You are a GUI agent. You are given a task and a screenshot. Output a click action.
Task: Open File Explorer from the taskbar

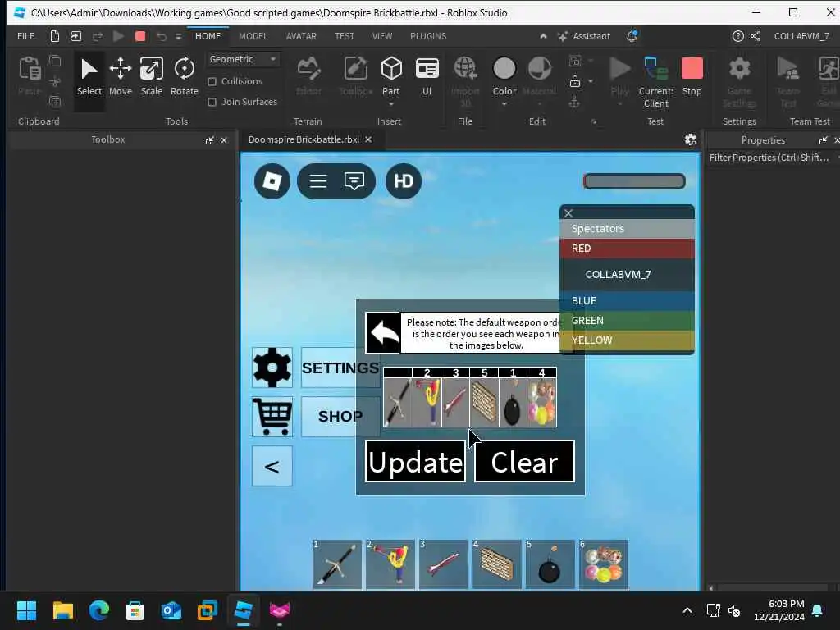[x=62, y=610]
